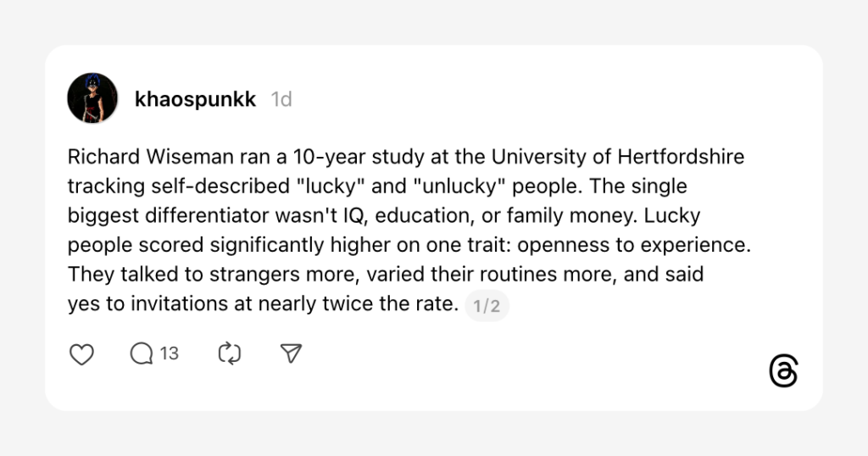
Task: Open the khaospunkk username link
Action: pos(195,99)
